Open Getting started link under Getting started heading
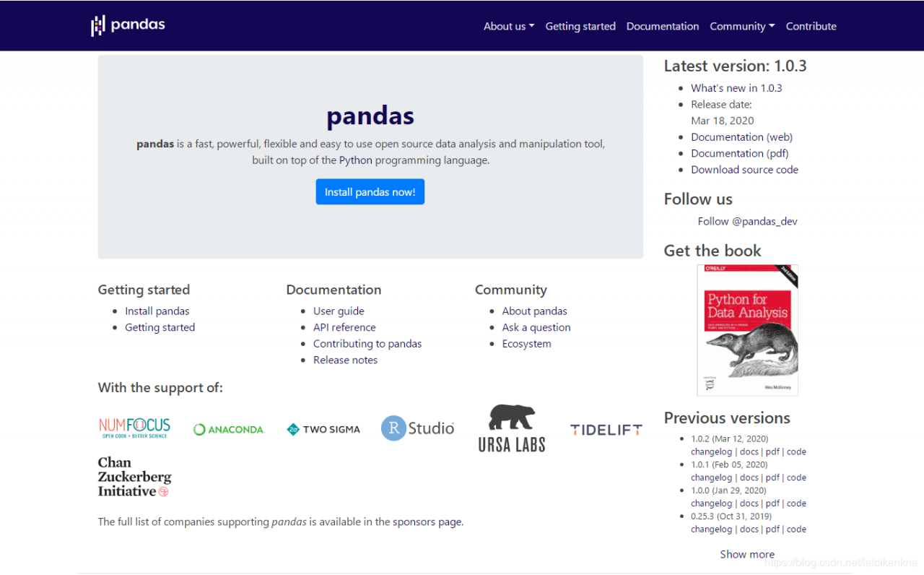Screen dimensions: 924x575 [160, 327]
